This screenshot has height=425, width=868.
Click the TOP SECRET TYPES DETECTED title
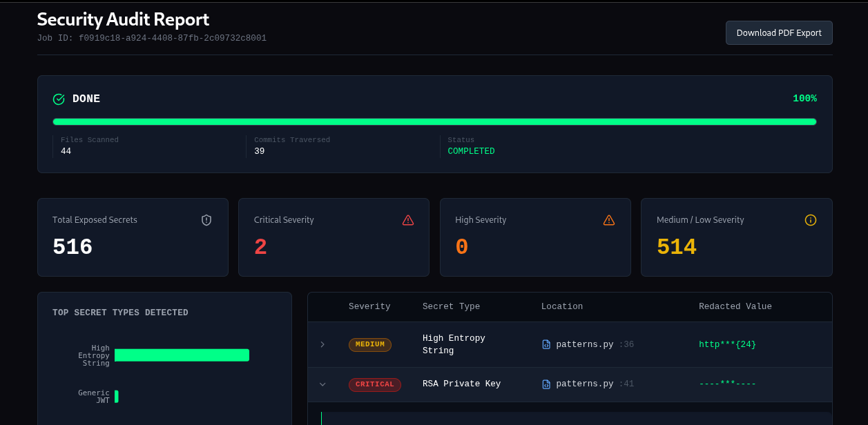pyautogui.click(x=120, y=313)
